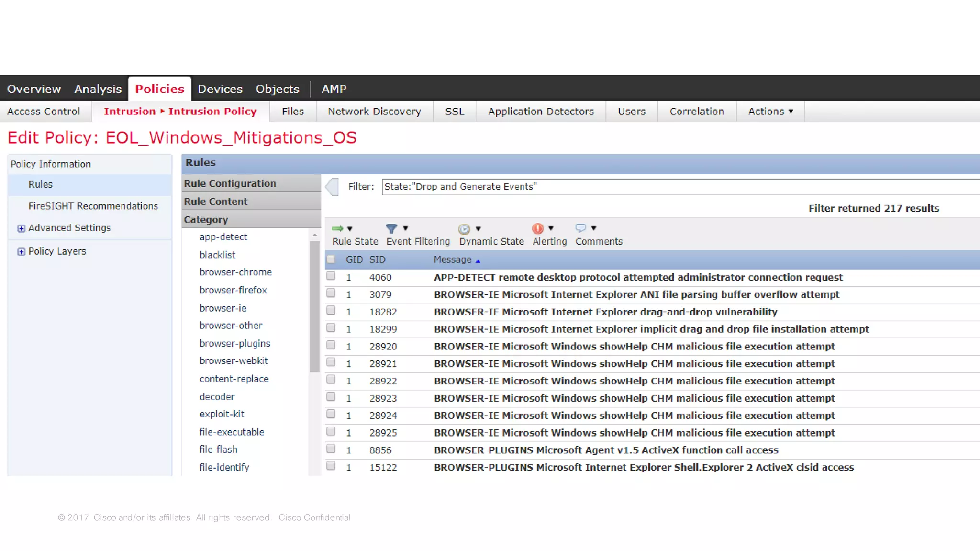Image resolution: width=980 pixels, height=551 pixels.
Task: Click the back arrow beside Filter
Action: coord(332,187)
